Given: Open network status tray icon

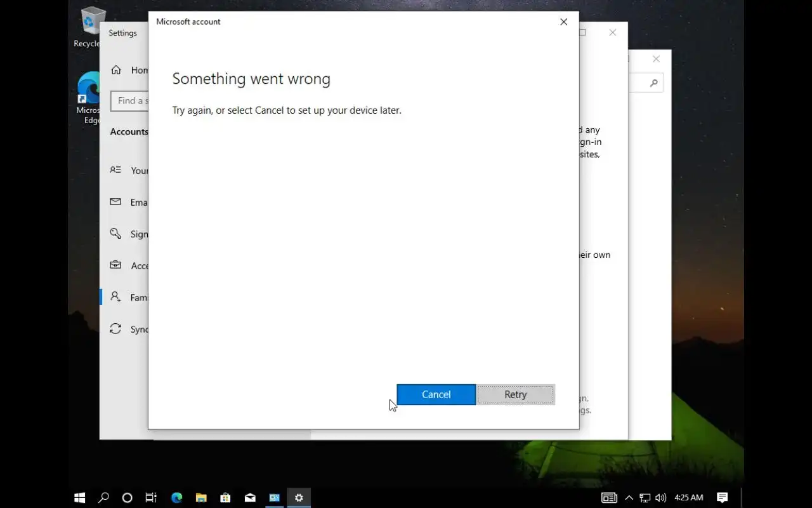Looking at the screenshot, I should click(645, 498).
